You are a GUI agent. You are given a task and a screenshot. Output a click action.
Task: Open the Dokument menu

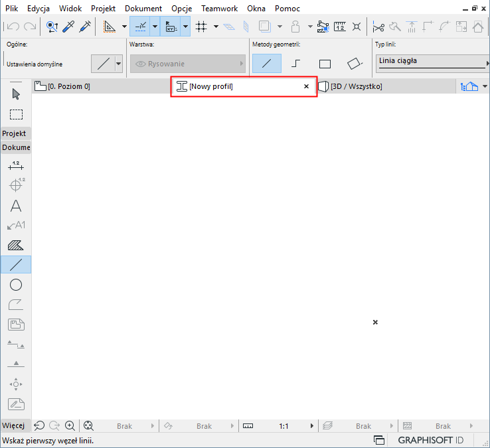pyautogui.click(x=143, y=9)
